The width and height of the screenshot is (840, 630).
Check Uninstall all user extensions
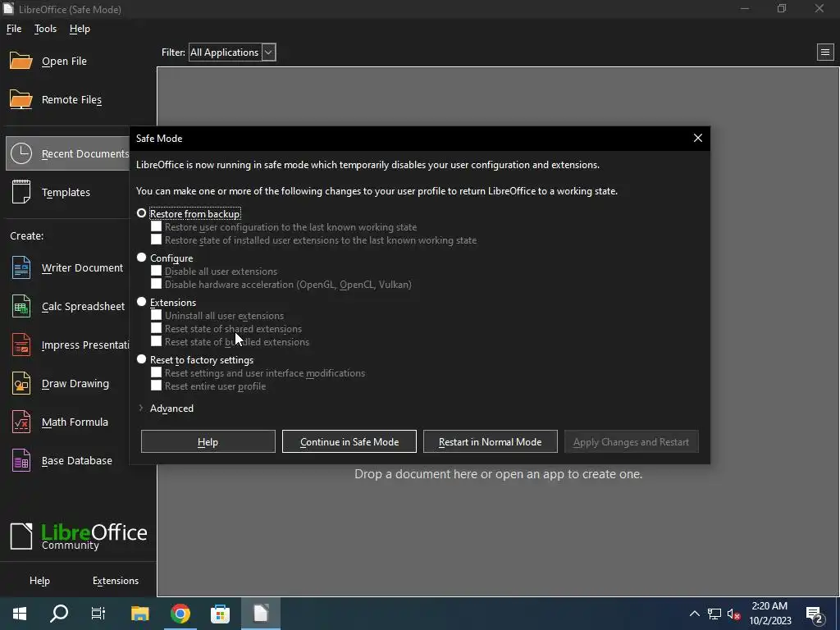(156, 315)
